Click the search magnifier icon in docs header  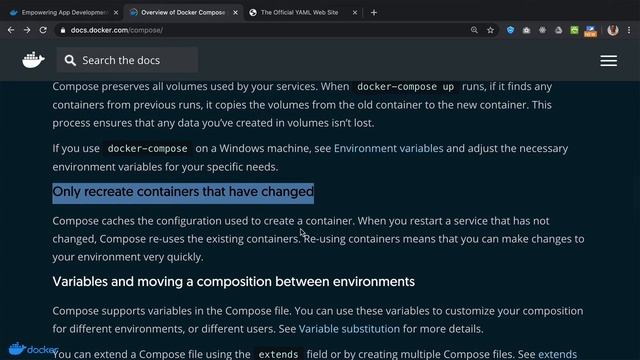70,60
